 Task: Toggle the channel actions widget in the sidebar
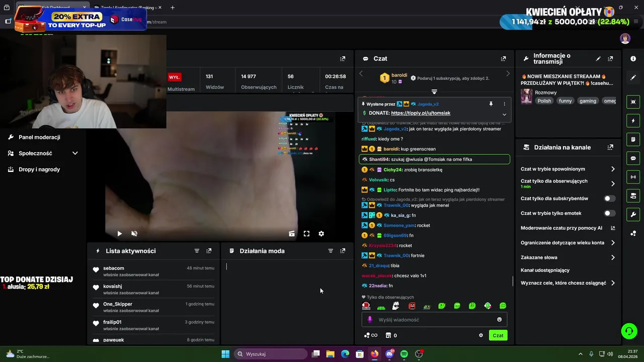[x=633, y=196]
